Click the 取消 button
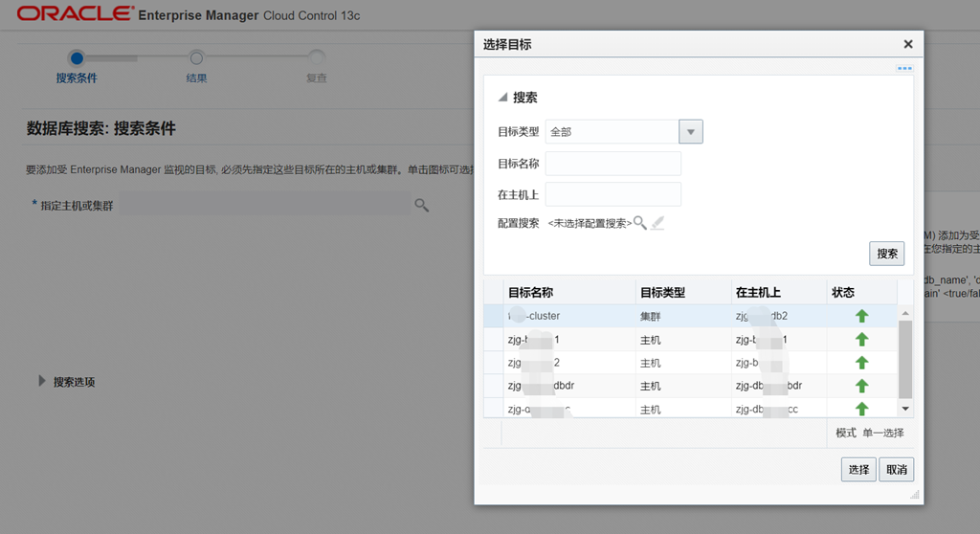Viewport: 980px width, 534px height. click(x=896, y=470)
